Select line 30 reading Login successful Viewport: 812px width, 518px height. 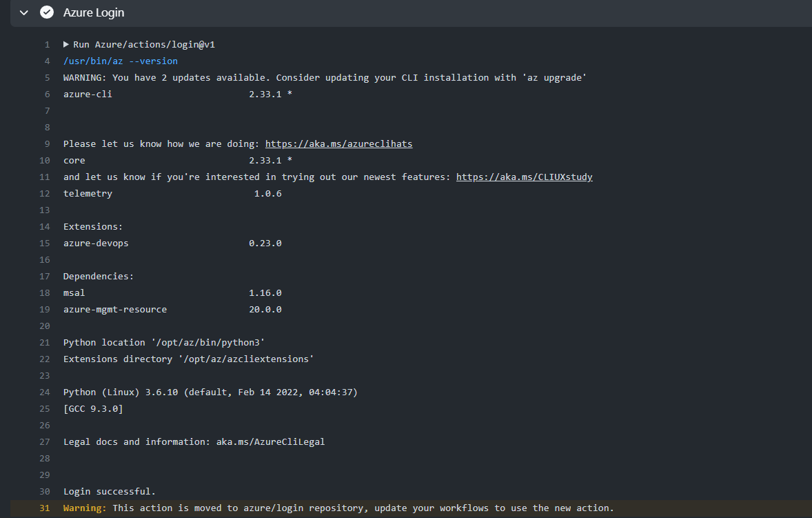[108, 491]
